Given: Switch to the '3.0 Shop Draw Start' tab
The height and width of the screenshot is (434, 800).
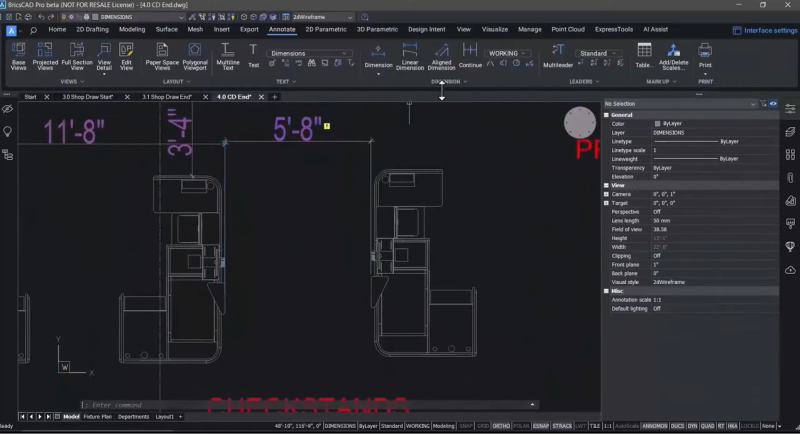Looking at the screenshot, I should tap(88, 97).
